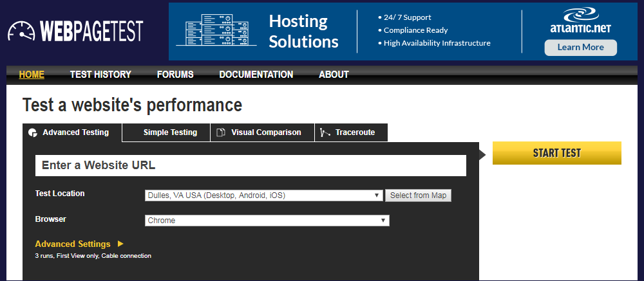Image resolution: width=644 pixels, height=281 pixels.
Task: Open the Test Location dropdown
Action: (x=264, y=195)
